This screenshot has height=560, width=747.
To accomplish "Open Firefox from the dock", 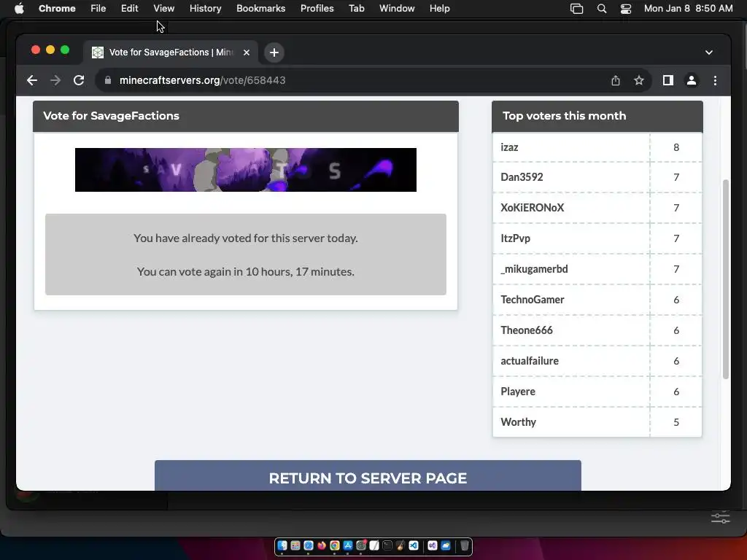I will coord(322,545).
